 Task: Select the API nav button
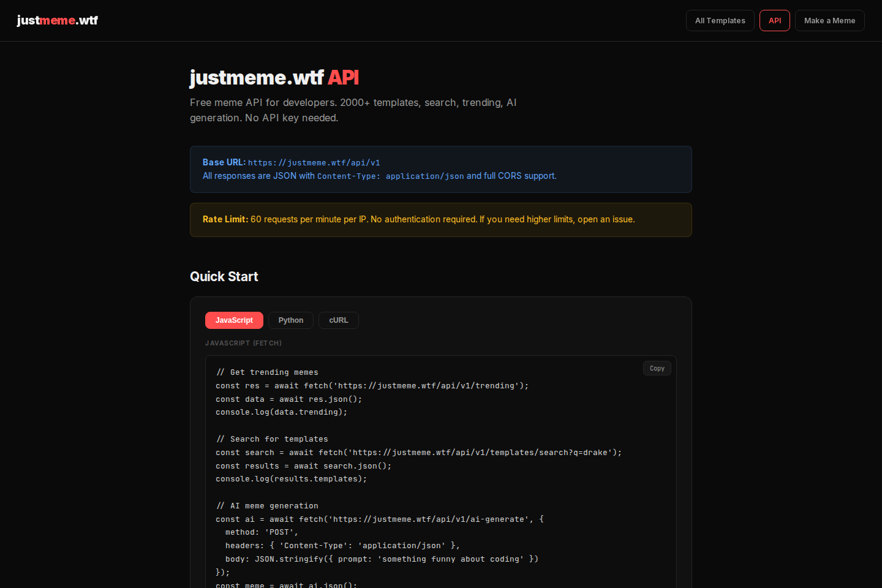[775, 21]
